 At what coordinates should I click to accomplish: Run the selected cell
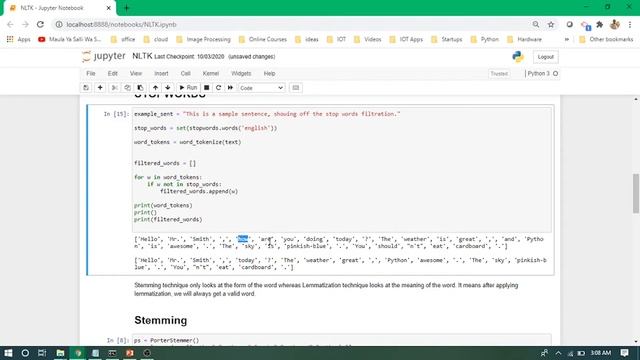pyautogui.click(x=188, y=88)
